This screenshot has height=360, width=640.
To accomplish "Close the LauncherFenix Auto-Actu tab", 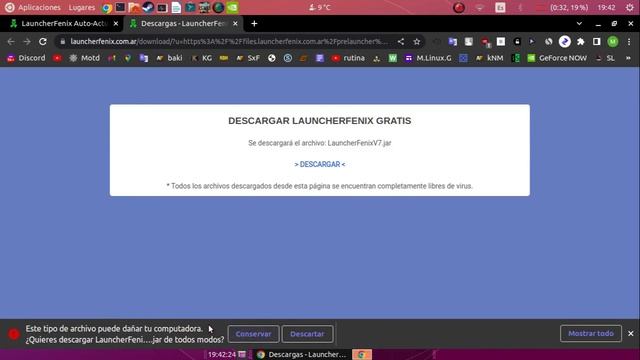I will (116, 24).
